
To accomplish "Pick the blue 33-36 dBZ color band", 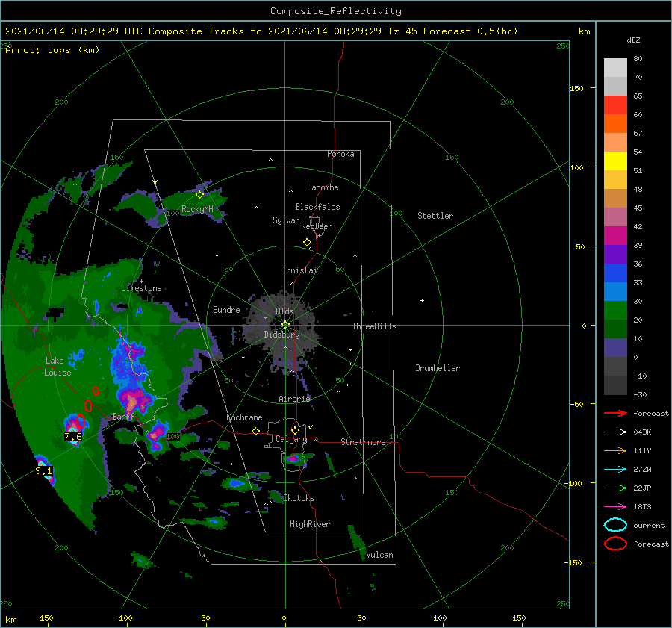I will coord(615,273).
